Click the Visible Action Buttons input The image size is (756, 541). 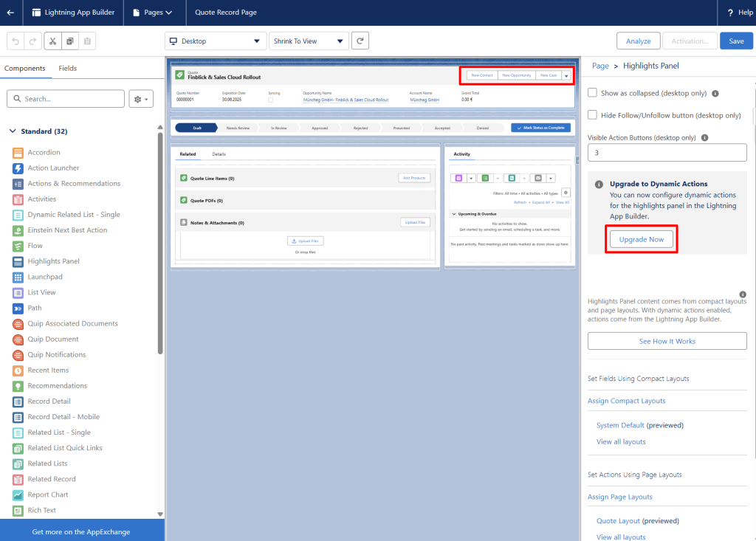[667, 153]
